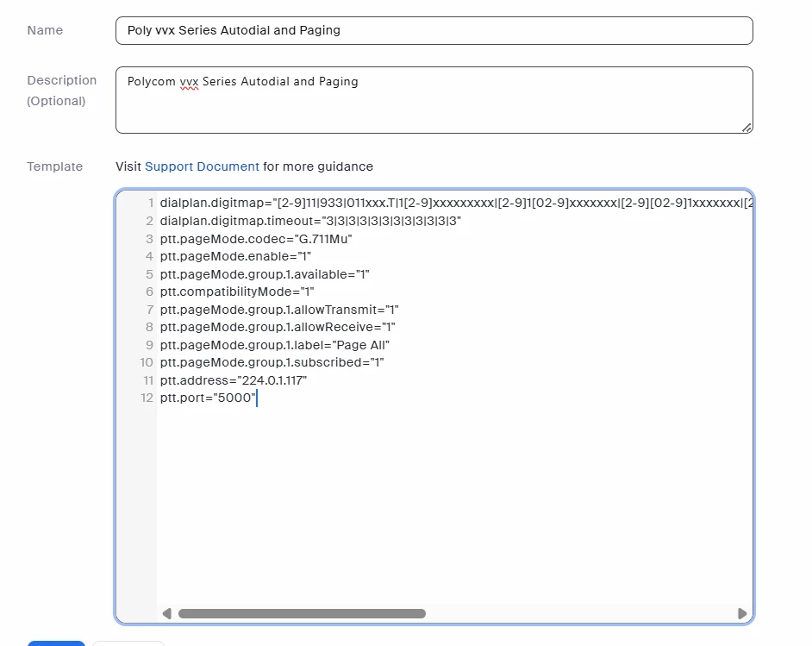Click the ptt.compatibilityMode="1" line
Screen dimensions: 812x646
coord(237,292)
